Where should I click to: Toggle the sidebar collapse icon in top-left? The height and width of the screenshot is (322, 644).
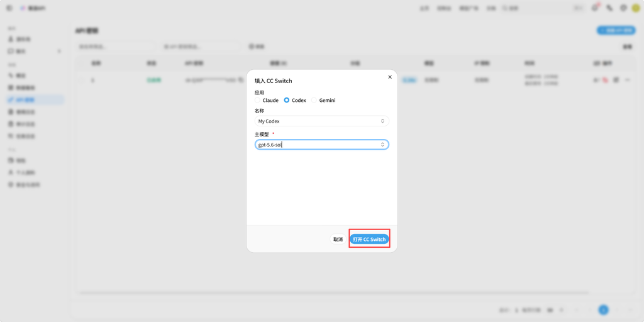9,8
